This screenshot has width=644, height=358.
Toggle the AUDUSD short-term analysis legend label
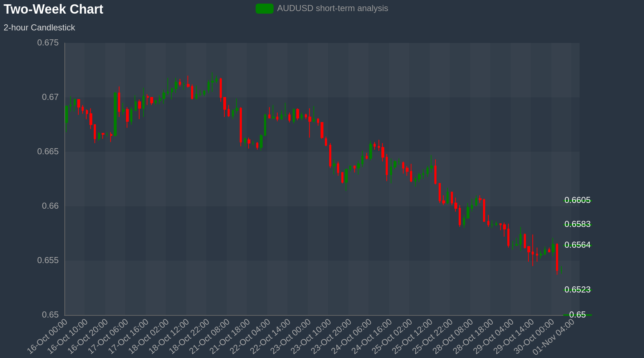332,8
